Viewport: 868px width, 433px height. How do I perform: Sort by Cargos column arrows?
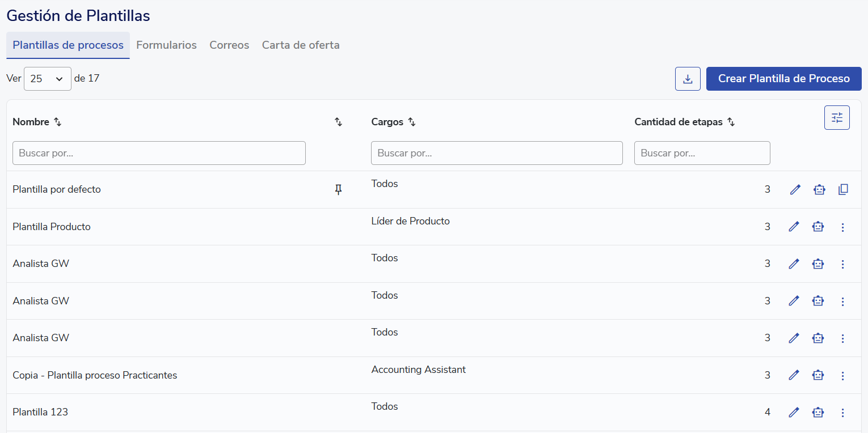(412, 122)
